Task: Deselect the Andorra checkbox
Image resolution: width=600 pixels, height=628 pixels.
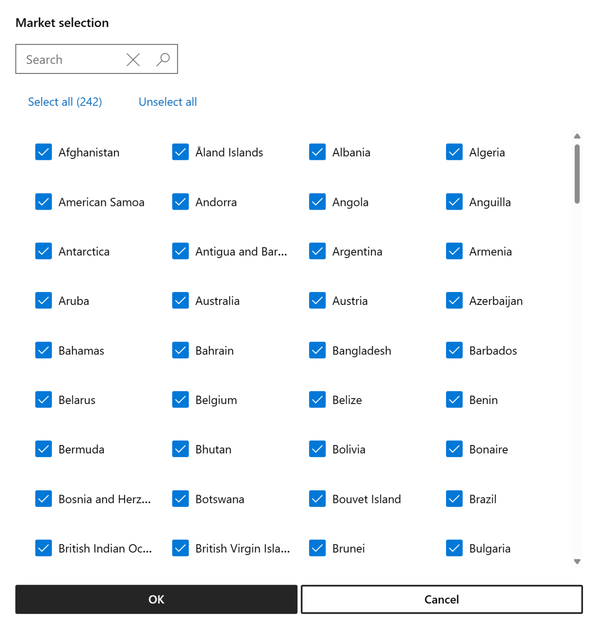Action: coord(180,201)
